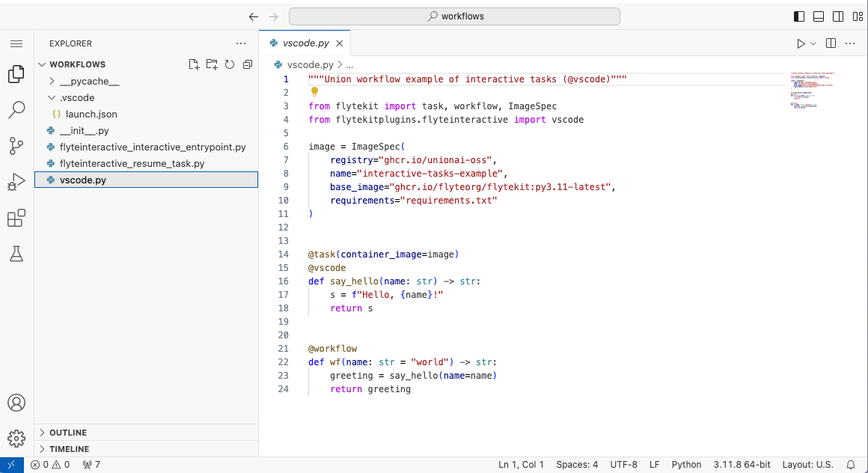868x473 pixels.
Task: Toggle the bottom panel visibility
Action: pos(818,16)
